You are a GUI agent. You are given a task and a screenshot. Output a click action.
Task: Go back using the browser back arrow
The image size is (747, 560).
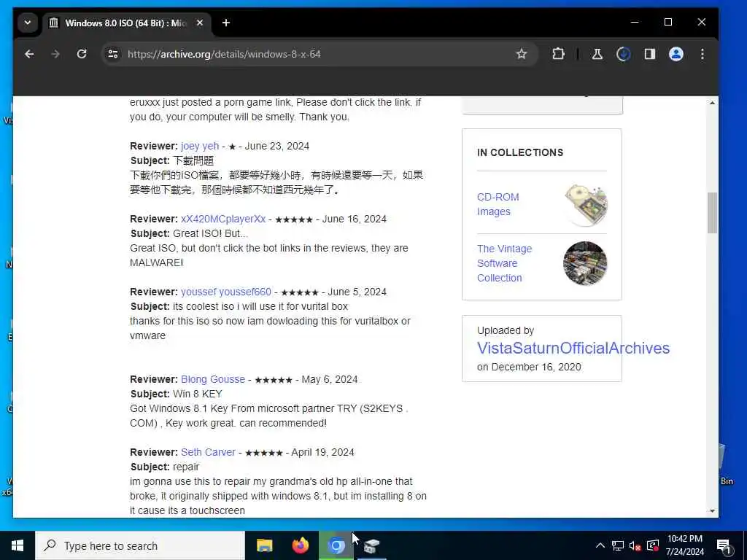pos(29,54)
